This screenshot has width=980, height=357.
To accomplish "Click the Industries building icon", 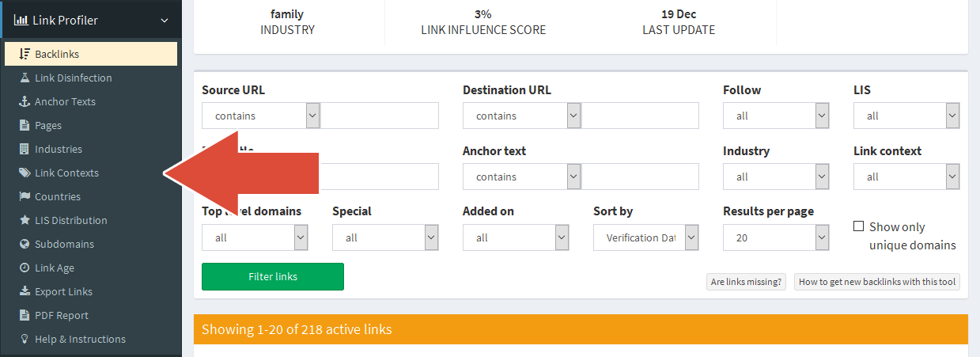I will 25,149.
